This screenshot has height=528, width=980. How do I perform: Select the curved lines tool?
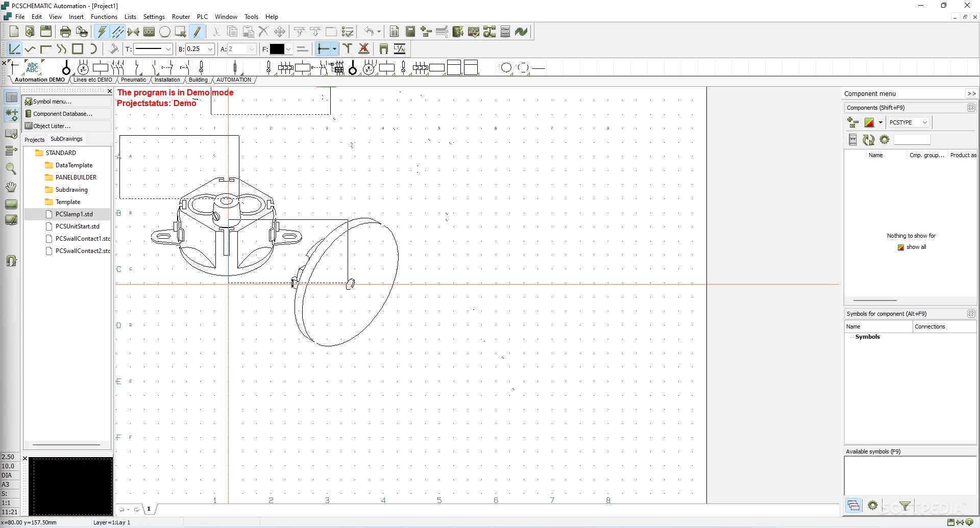click(62, 49)
